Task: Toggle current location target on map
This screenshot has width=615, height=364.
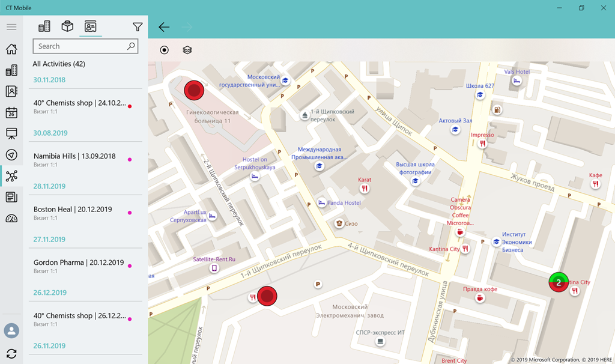Action: click(165, 50)
